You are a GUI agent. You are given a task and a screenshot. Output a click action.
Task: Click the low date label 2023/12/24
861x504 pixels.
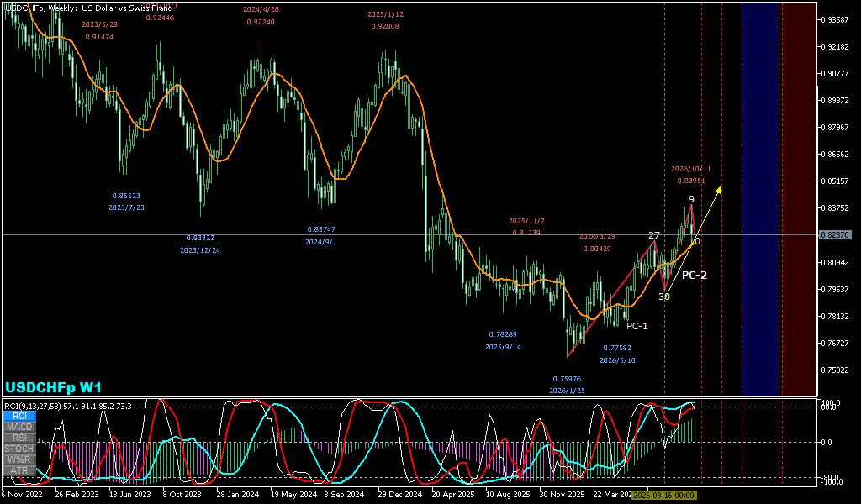point(200,250)
